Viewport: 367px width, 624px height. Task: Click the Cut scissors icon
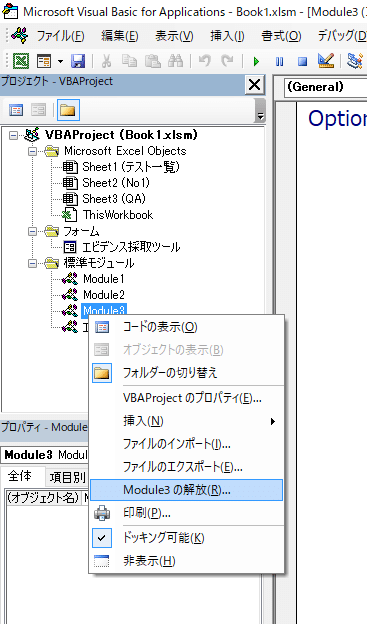pos(106,61)
